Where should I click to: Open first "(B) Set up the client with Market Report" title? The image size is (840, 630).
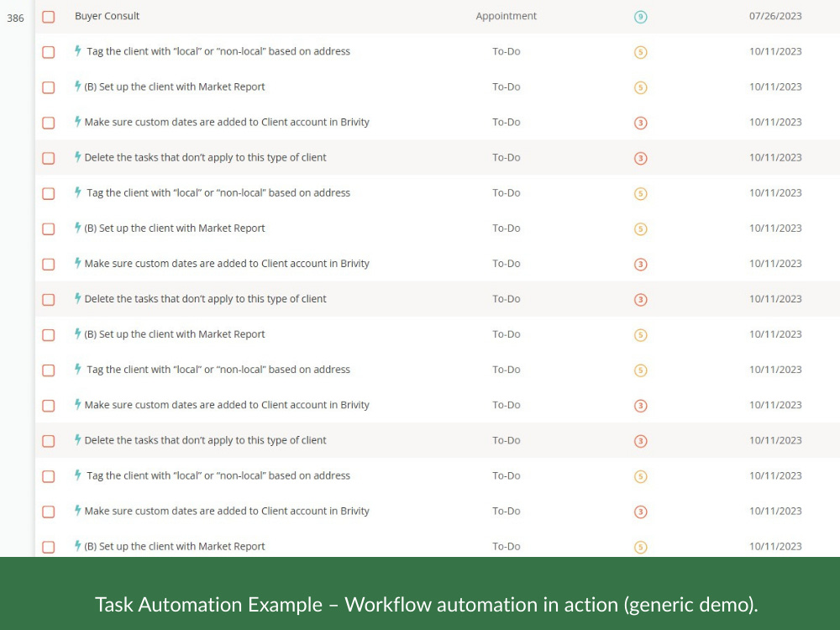pos(175,87)
